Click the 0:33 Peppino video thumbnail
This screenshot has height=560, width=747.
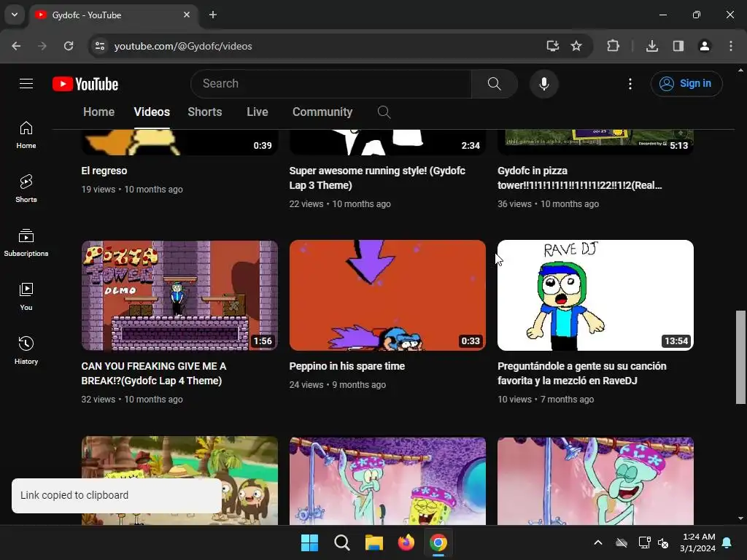(x=387, y=295)
